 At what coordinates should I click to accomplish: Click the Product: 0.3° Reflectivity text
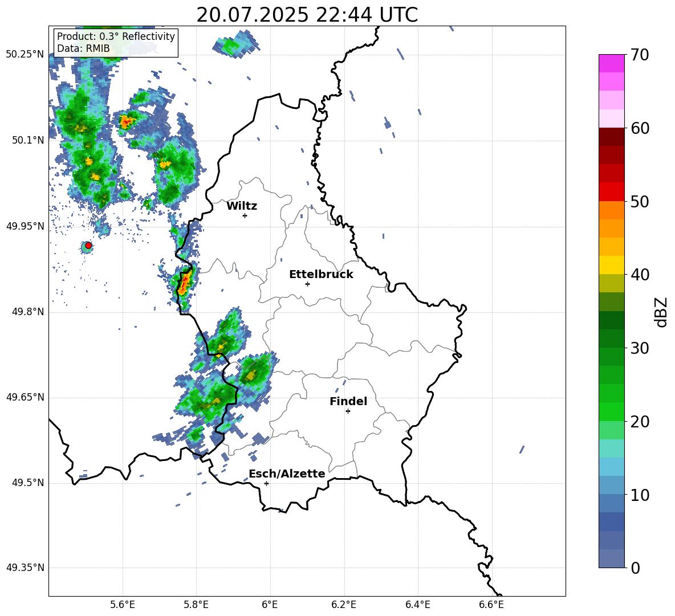[116, 36]
